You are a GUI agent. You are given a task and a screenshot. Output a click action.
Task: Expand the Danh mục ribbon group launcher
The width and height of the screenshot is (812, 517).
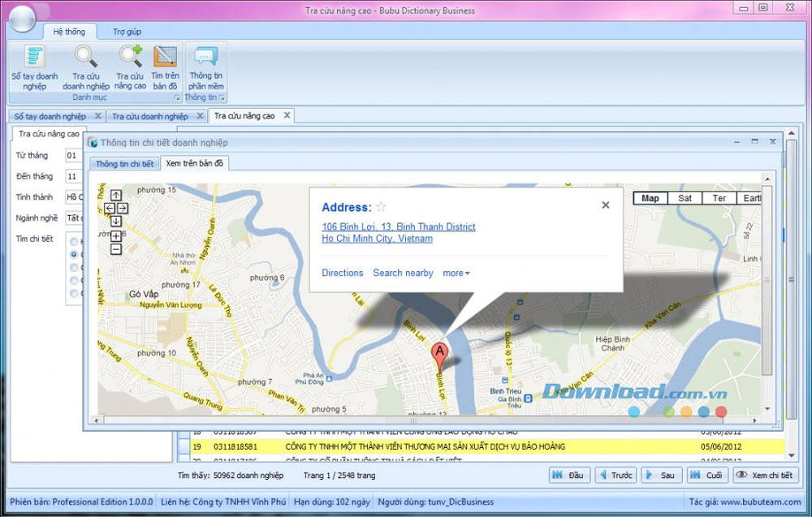tap(177, 97)
